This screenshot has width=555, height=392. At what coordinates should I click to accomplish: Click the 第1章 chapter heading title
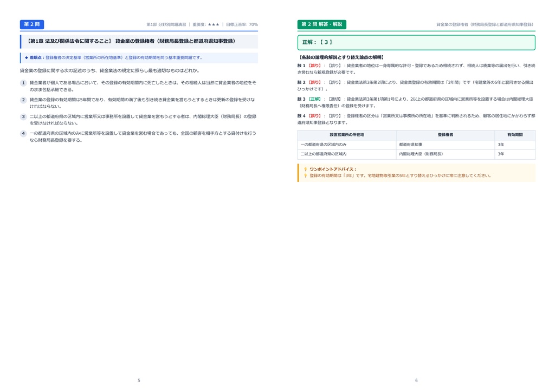coord(131,41)
